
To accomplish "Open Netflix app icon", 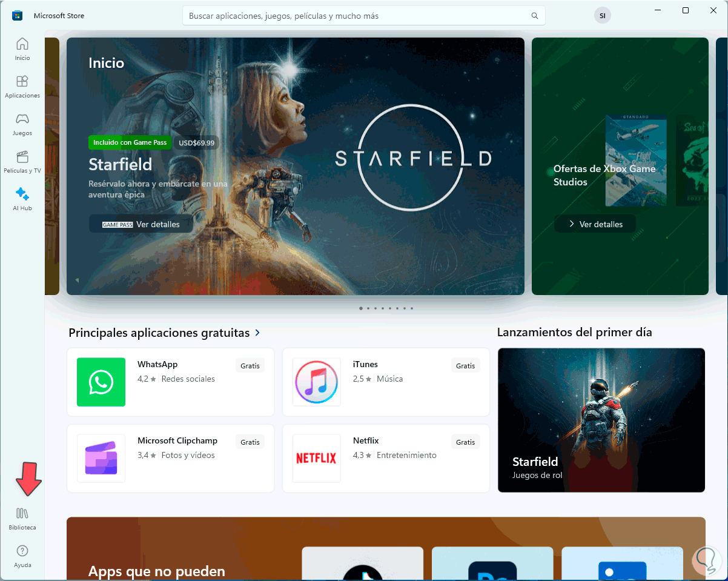I will (x=317, y=458).
